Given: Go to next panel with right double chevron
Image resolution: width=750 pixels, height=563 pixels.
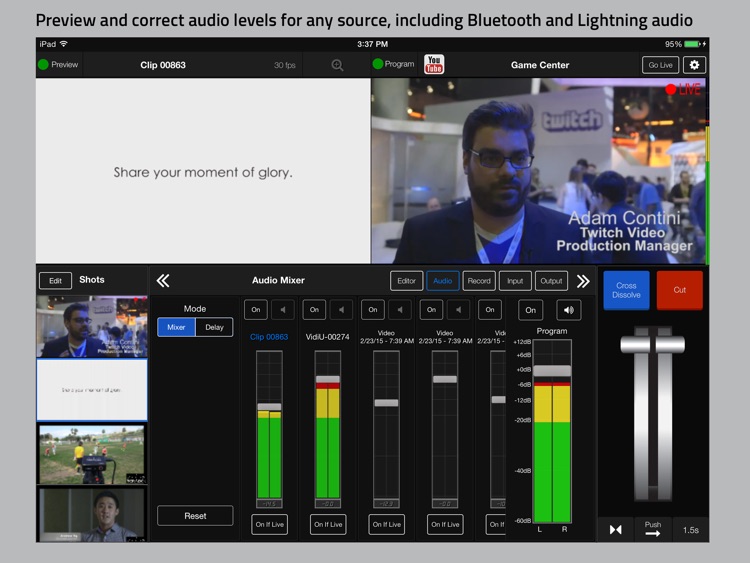Looking at the screenshot, I should click(x=583, y=281).
